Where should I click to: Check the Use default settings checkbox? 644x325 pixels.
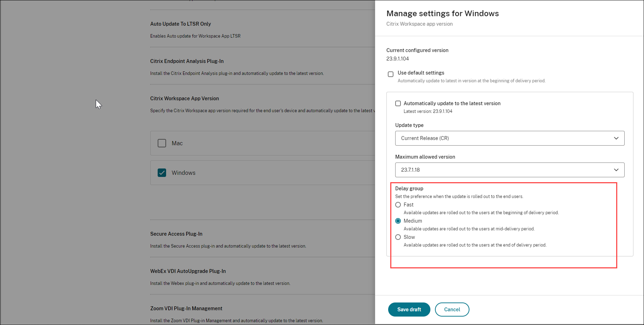pos(391,74)
